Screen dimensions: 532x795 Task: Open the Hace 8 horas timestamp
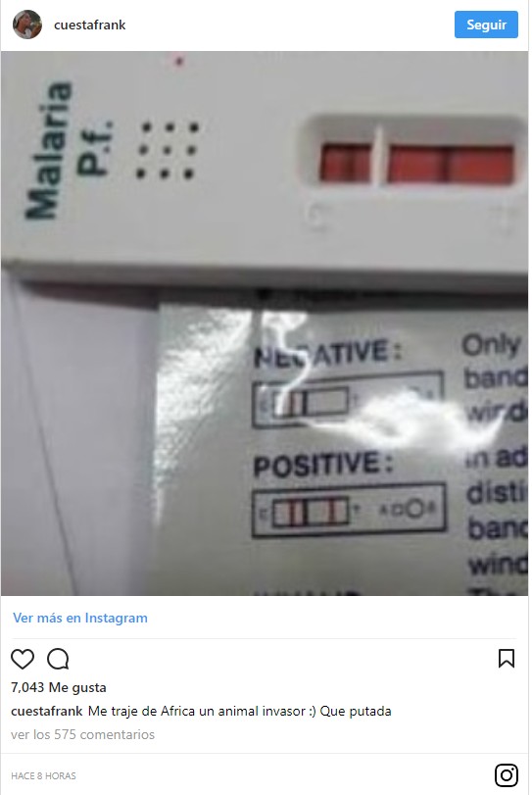(x=43, y=775)
